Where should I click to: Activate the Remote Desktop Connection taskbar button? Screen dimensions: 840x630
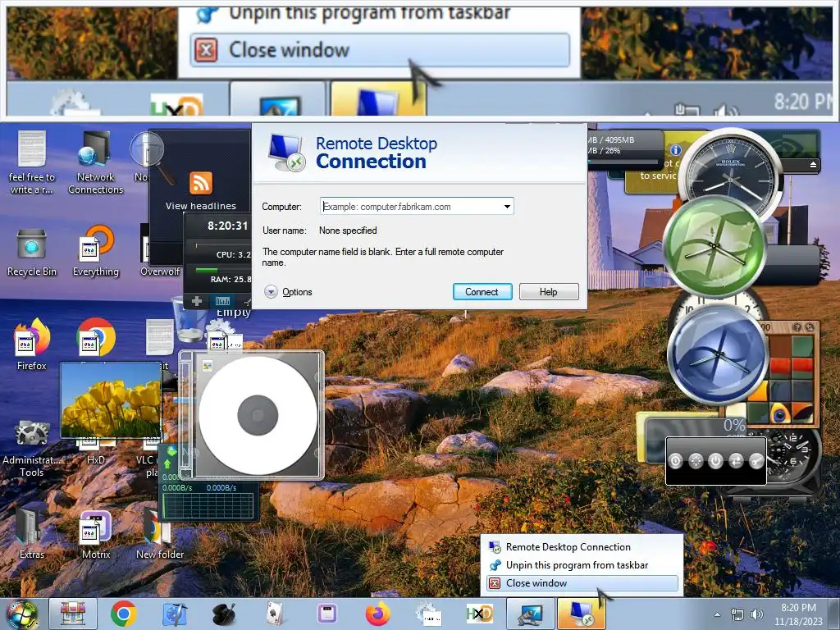tap(582, 614)
